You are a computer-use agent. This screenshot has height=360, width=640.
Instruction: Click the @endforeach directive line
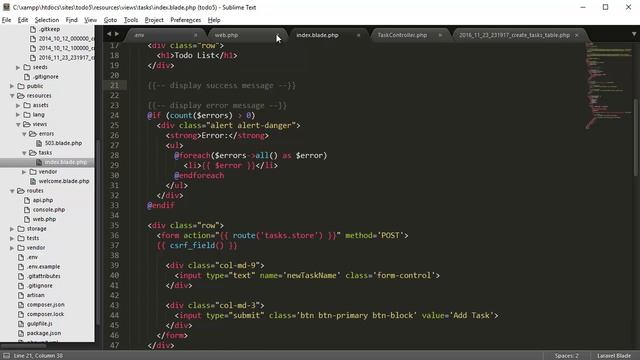pos(199,176)
